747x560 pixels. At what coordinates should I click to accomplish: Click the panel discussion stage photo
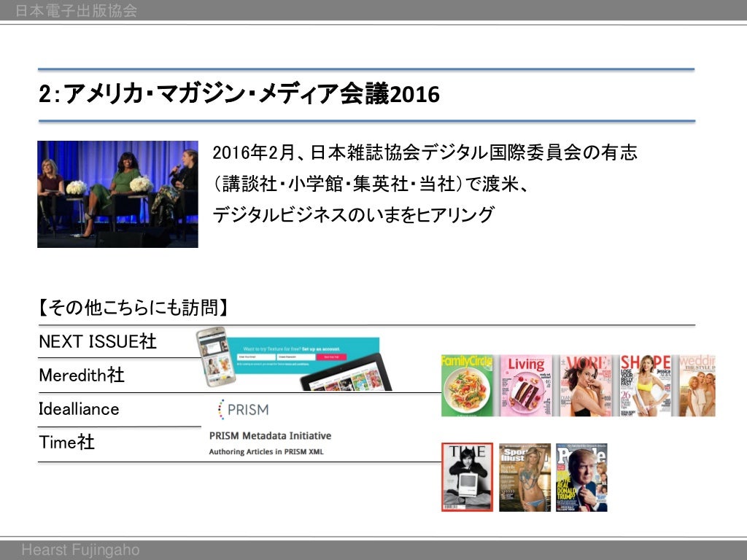[117, 194]
